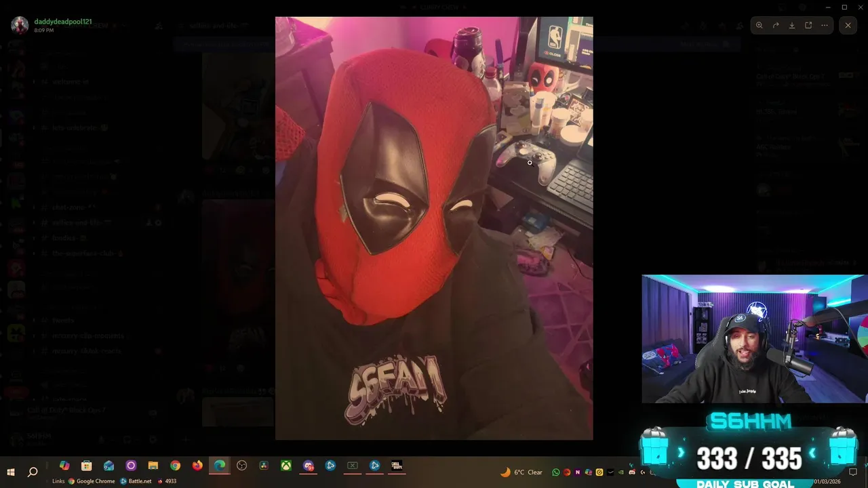This screenshot has width=868, height=488.
Task: Open Xbox Game Bar icon on taskbar
Action: 353,466
